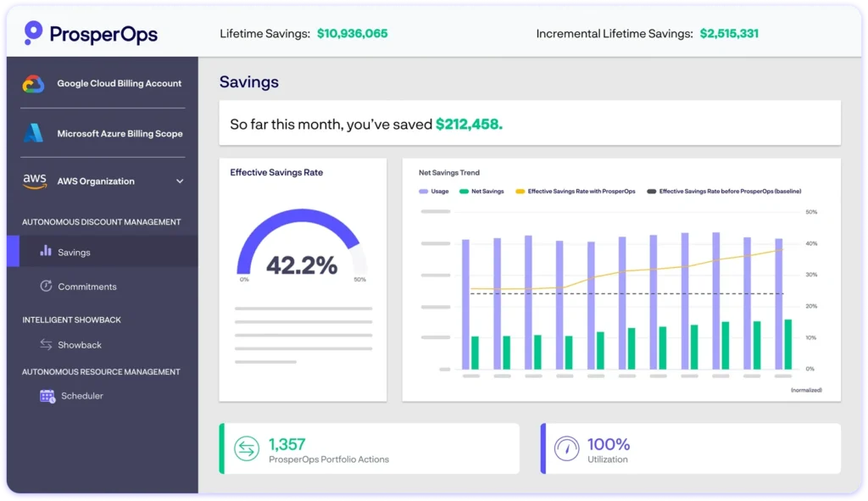Click the Commitments clock icon
868x501 pixels.
pyautogui.click(x=46, y=286)
